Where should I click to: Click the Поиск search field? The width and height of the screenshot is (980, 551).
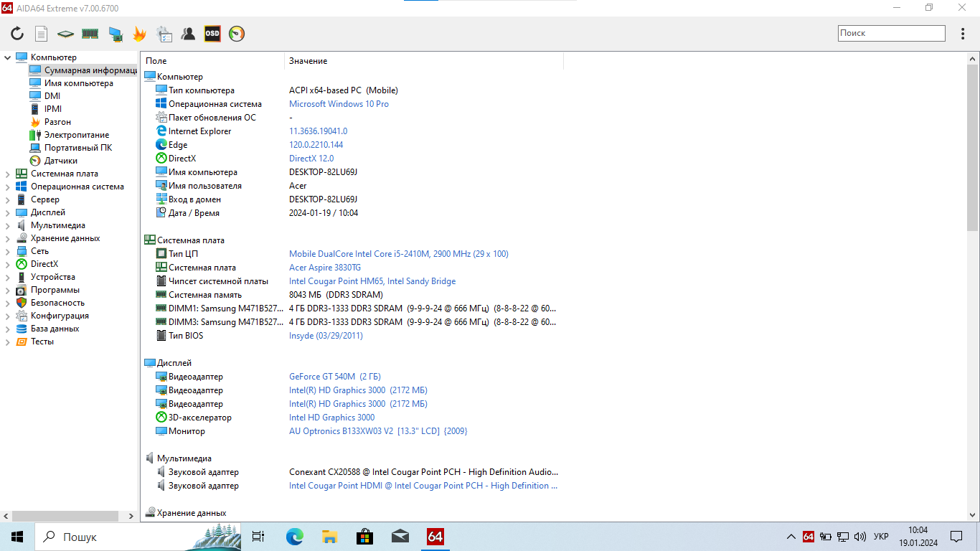[891, 33]
